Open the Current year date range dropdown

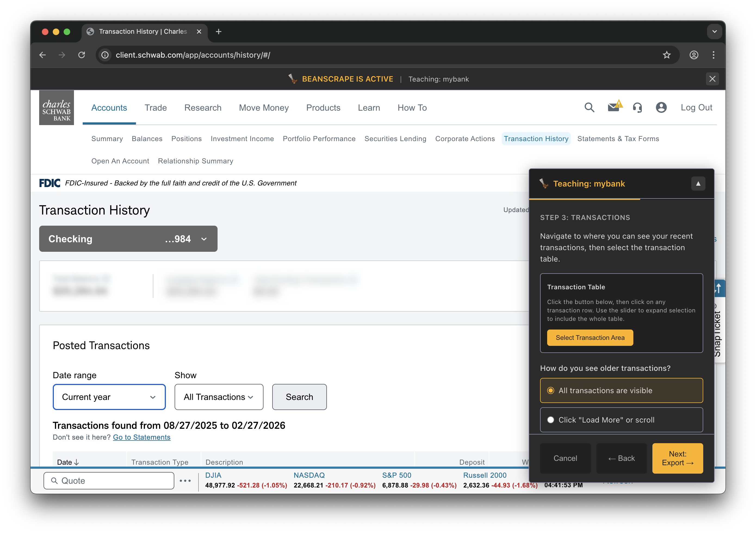(x=109, y=397)
